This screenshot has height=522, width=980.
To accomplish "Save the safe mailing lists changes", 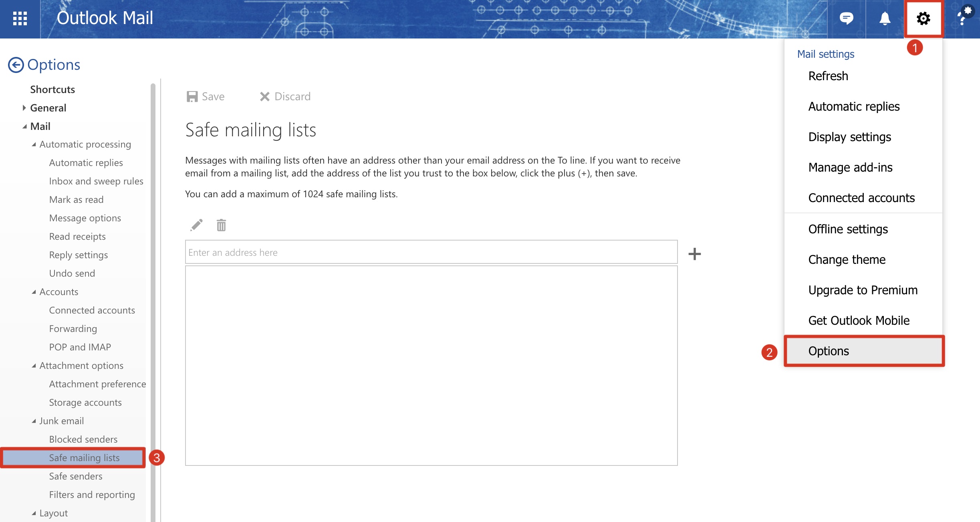I will (206, 97).
